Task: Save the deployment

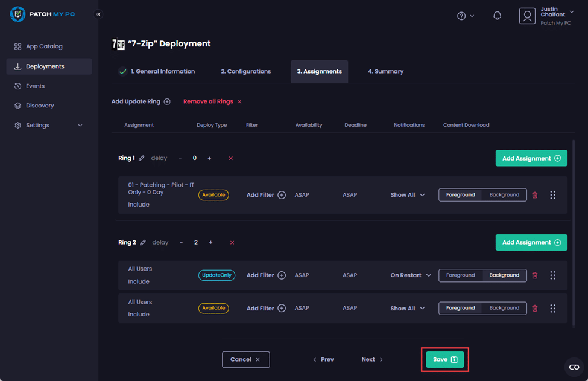Action: pyautogui.click(x=445, y=359)
